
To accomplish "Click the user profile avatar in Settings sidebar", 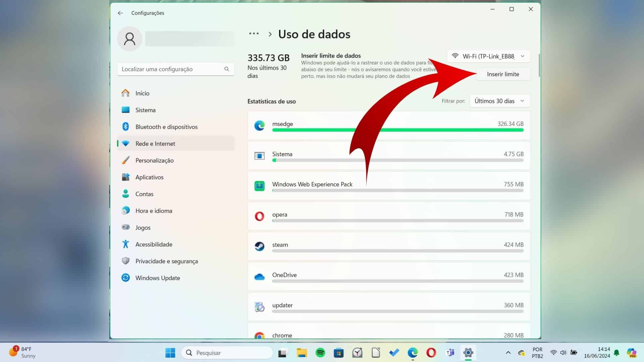I will click(129, 39).
